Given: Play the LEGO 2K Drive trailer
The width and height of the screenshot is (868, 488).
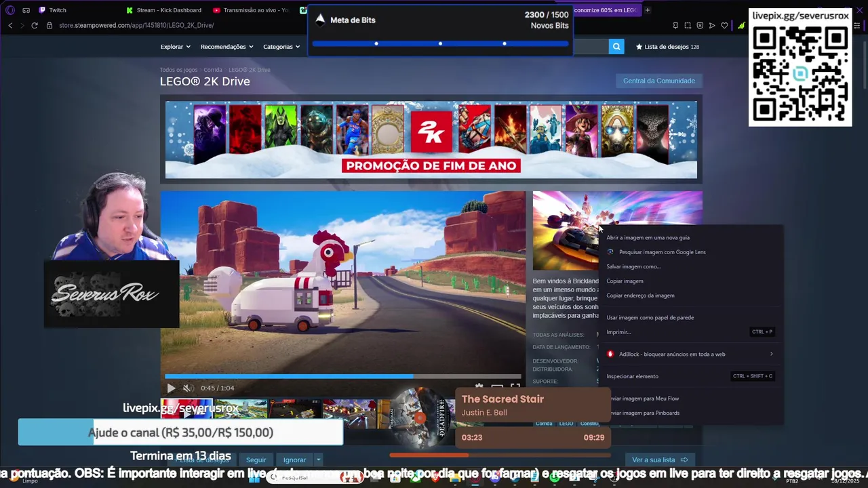Looking at the screenshot, I should pos(171,388).
